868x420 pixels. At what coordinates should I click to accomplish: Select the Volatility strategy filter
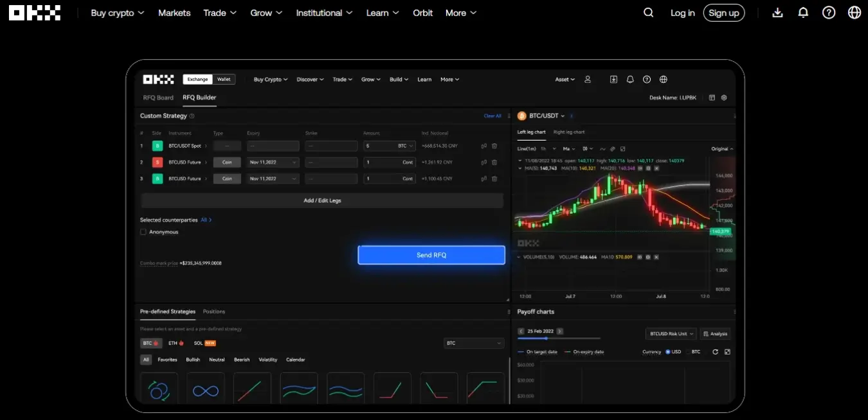[x=268, y=360]
